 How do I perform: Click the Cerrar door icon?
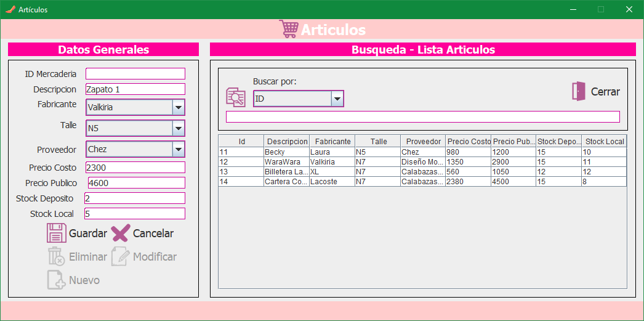tap(578, 91)
